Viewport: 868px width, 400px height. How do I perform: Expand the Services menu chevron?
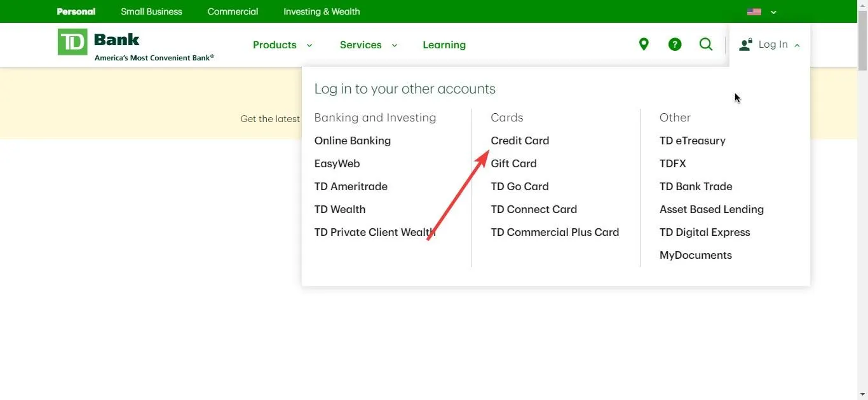(x=394, y=45)
